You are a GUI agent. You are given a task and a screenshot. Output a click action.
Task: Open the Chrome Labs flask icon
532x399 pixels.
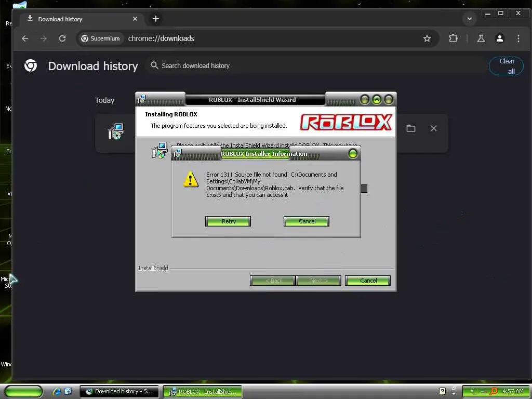[481, 38]
